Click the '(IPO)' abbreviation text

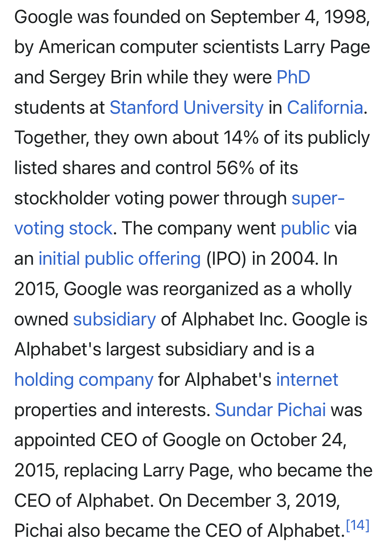(x=226, y=259)
